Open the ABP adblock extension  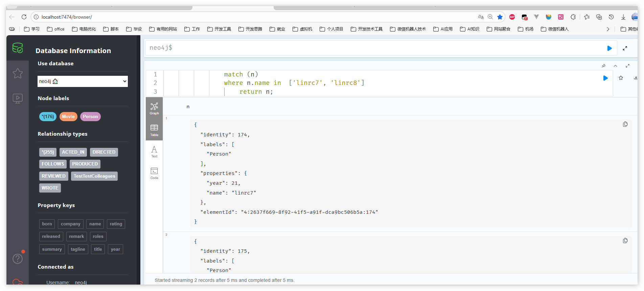[512, 17]
